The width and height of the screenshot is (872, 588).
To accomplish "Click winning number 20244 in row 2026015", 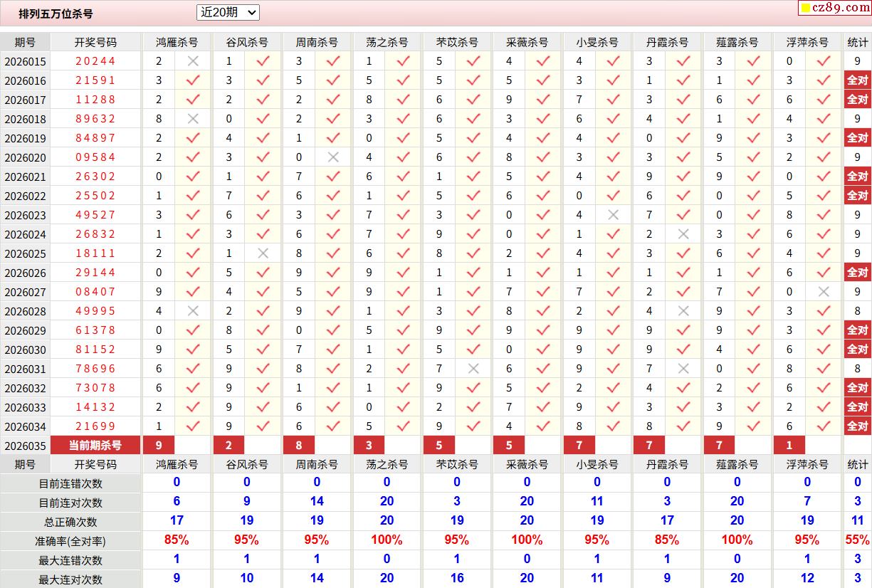I will (x=95, y=61).
